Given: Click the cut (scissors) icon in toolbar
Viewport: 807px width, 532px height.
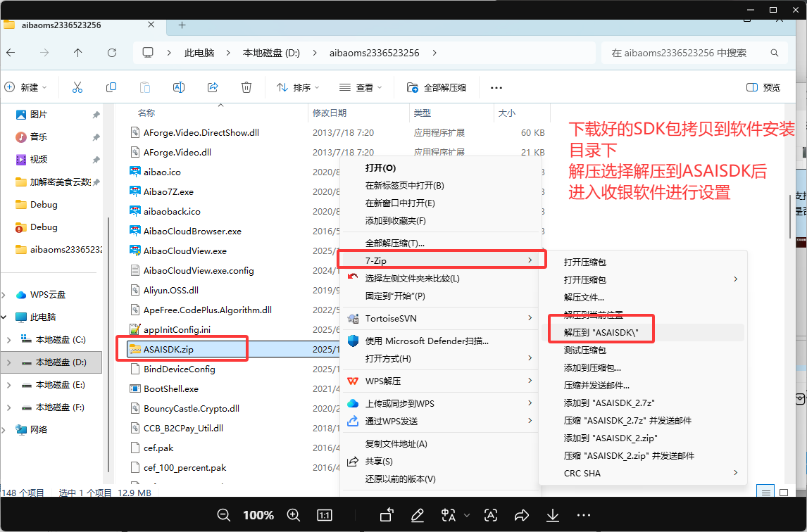Looking at the screenshot, I should [x=77, y=87].
